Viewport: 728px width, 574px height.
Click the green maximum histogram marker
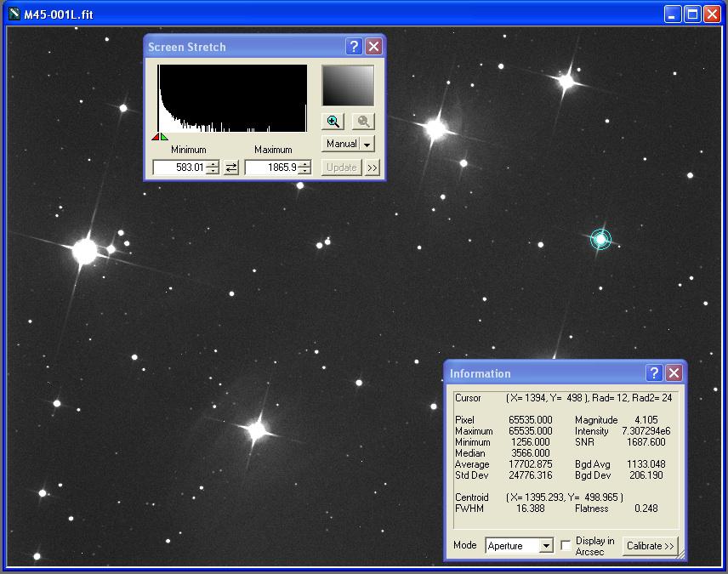163,136
